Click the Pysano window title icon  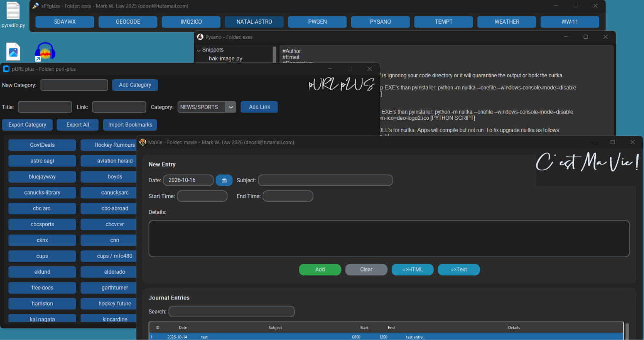pyautogui.click(x=200, y=37)
